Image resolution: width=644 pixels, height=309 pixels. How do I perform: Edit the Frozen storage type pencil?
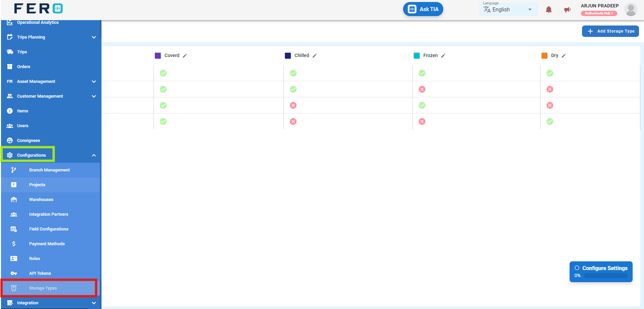click(x=443, y=56)
